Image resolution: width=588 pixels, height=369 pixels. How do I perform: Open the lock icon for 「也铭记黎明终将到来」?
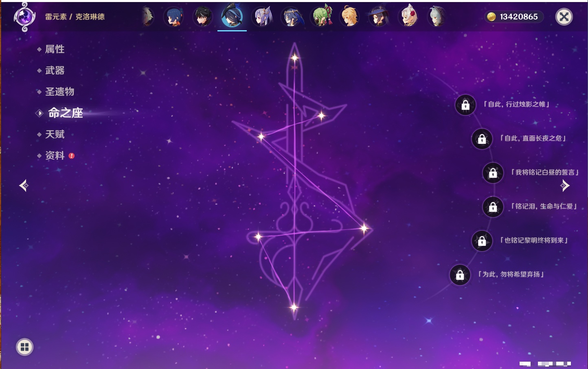tap(482, 241)
